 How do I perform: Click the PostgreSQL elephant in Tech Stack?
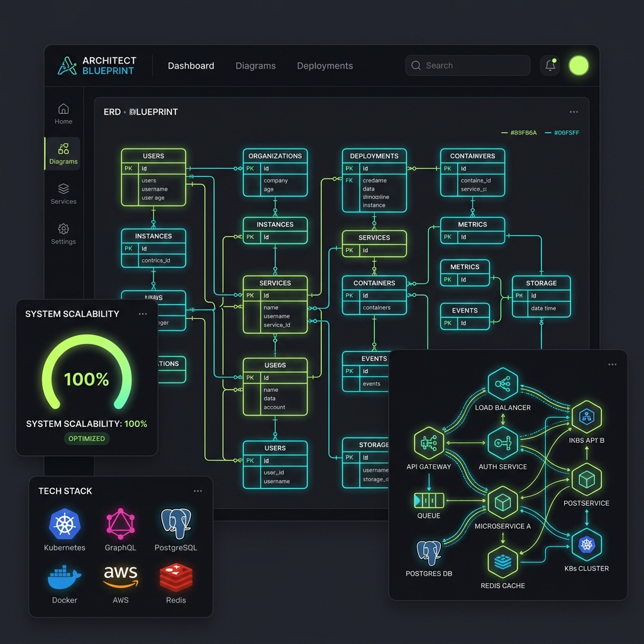[176, 524]
